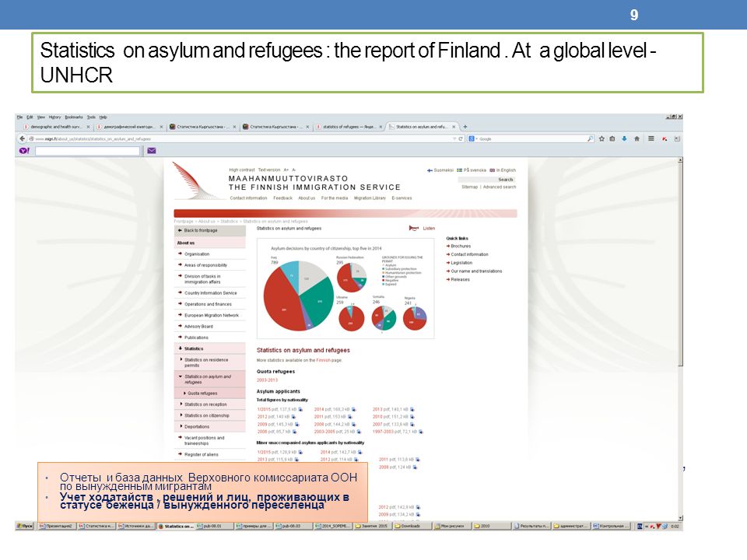Image resolution: width=747 pixels, height=560 pixels.
Task: Click the Yahoo logo in the toolbar
Action: tap(24, 151)
